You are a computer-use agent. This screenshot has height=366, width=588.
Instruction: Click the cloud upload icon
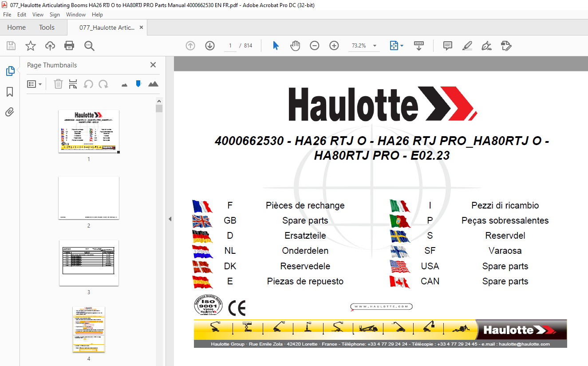[50, 46]
